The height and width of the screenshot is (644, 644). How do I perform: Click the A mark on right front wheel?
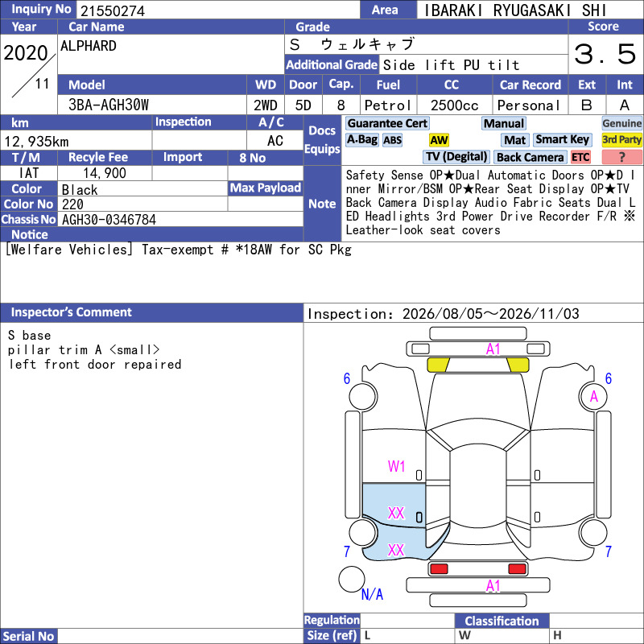[x=594, y=396]
